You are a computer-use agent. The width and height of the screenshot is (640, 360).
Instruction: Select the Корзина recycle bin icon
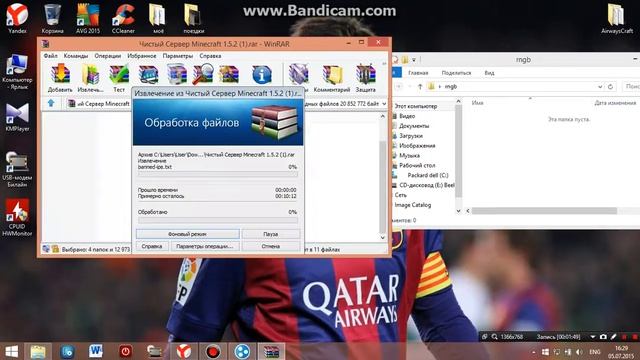point(52,18)
